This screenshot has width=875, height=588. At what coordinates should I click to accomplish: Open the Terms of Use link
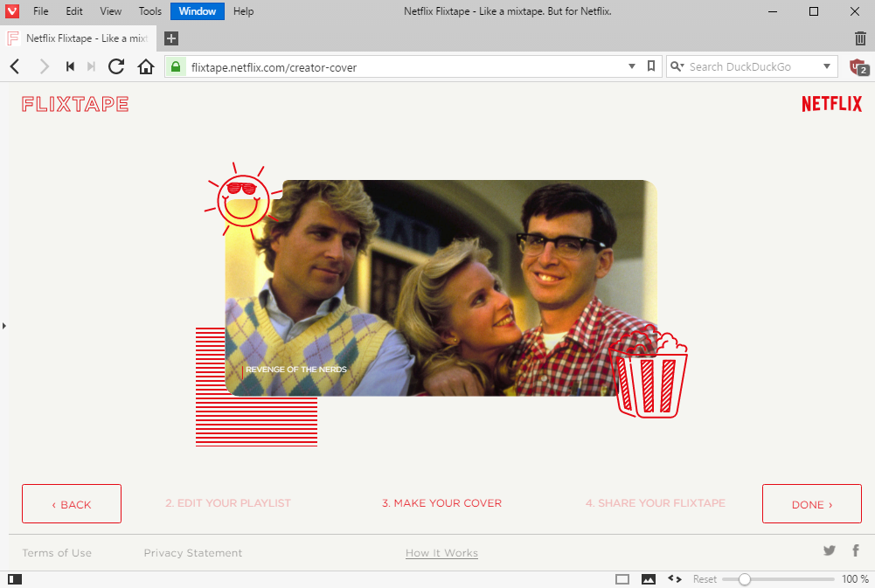coord(57,553)
